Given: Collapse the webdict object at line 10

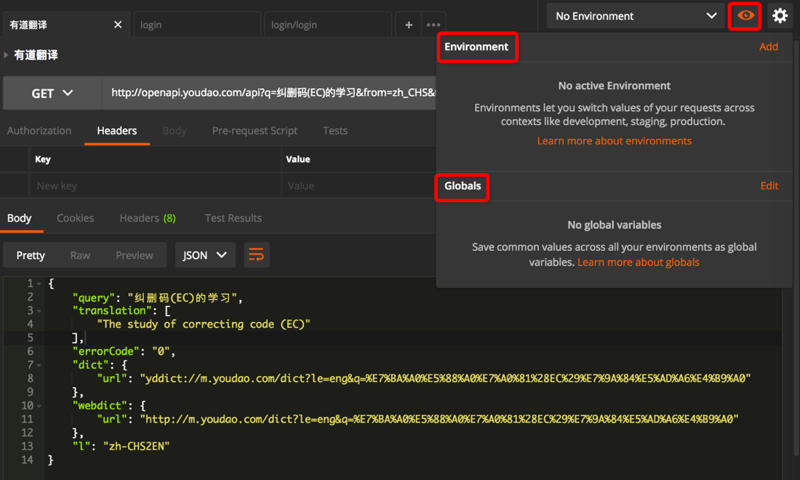Looking at the screenshot, I should click(39, 406).
